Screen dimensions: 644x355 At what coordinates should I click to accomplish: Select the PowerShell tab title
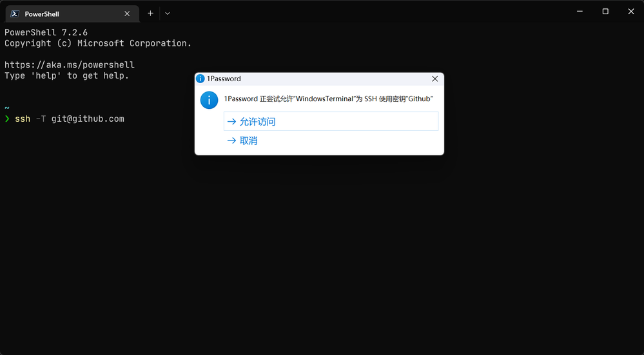42,14
